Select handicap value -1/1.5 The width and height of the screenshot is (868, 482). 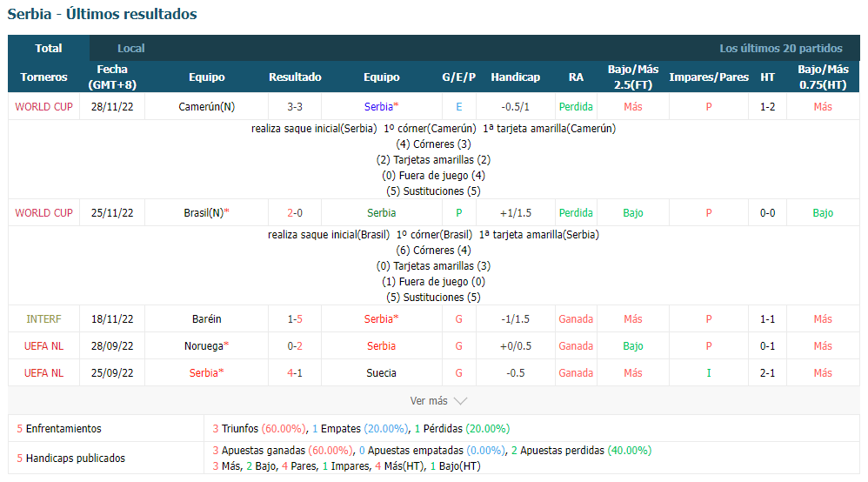click(516, 319)
